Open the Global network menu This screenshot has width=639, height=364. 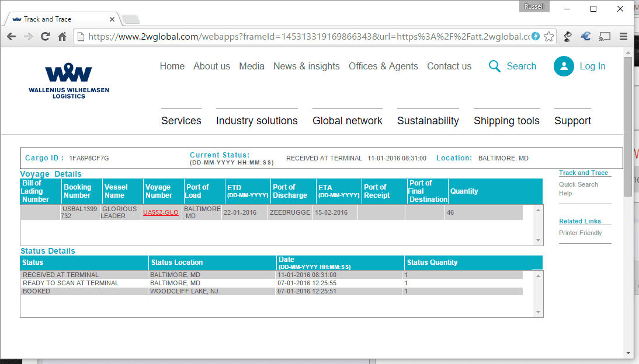[x=347, y=121]
